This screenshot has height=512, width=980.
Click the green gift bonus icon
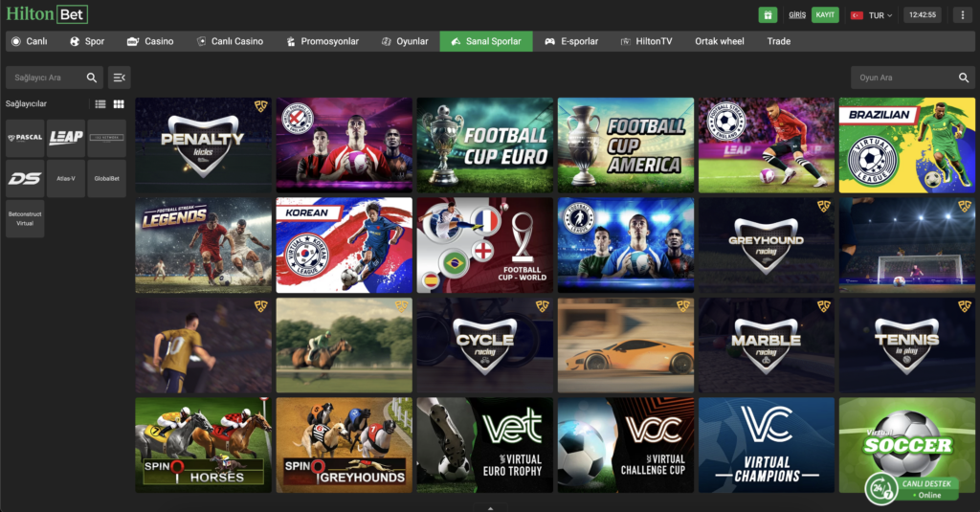[767, 15]
